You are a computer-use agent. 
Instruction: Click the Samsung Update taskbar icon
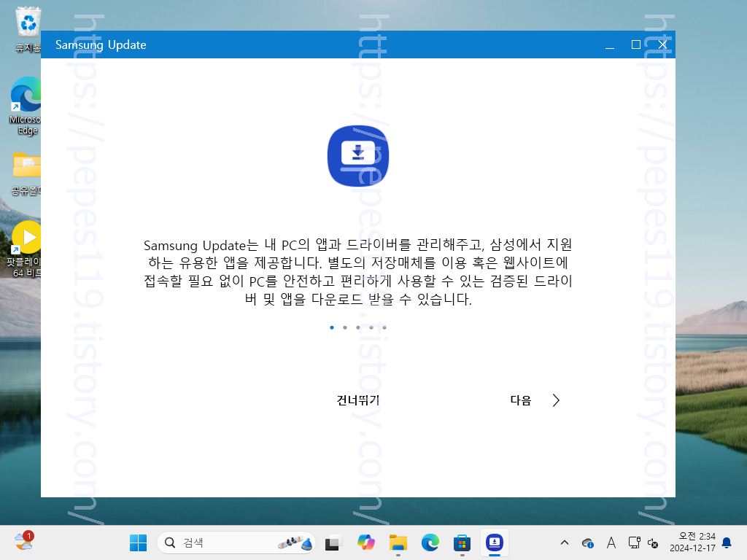(x=495, y=542)
